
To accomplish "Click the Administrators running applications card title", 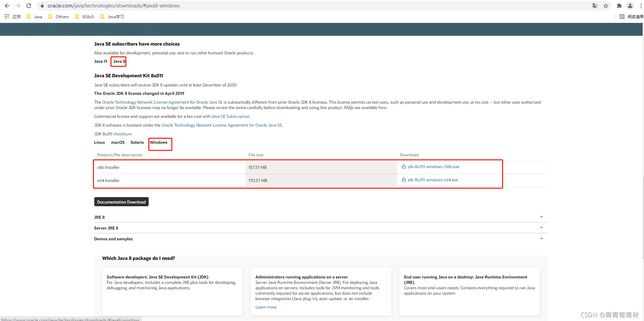I will pos(301,277).
